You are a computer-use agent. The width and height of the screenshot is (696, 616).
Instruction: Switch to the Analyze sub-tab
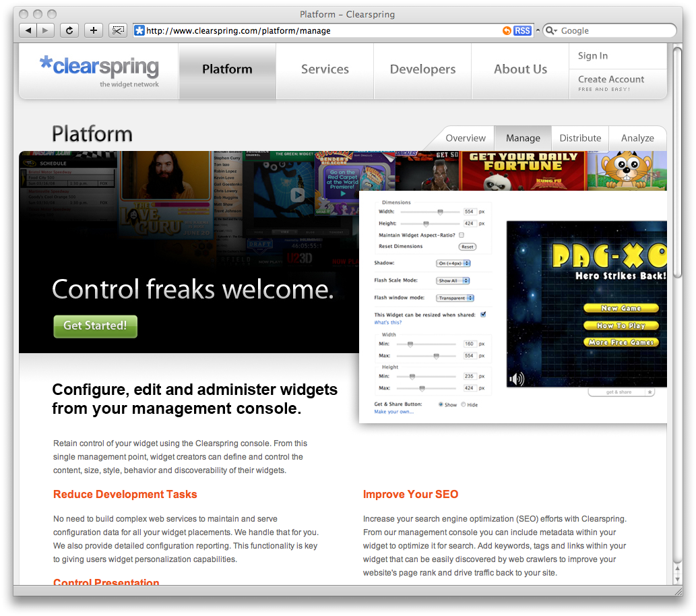pos(637,138)
